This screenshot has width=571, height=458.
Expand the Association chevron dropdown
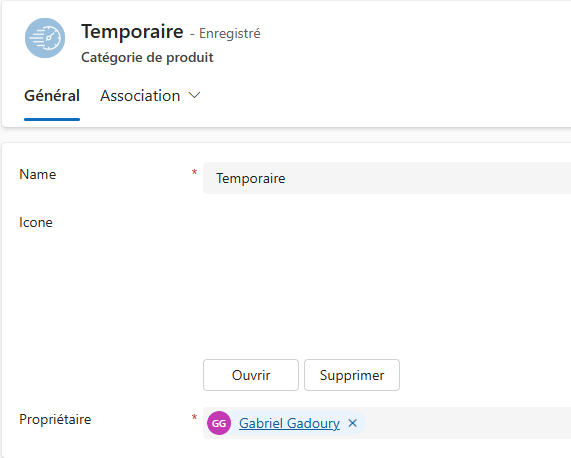(194, 95)
